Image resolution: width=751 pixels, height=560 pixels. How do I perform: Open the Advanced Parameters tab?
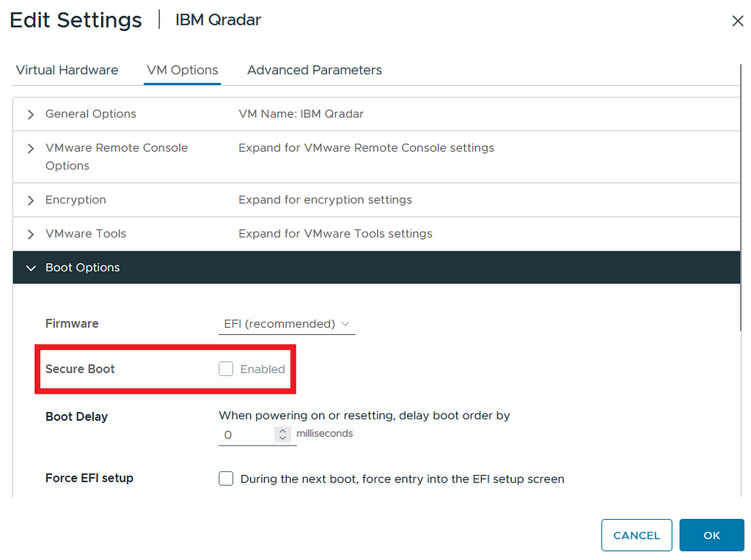(314, 70)
